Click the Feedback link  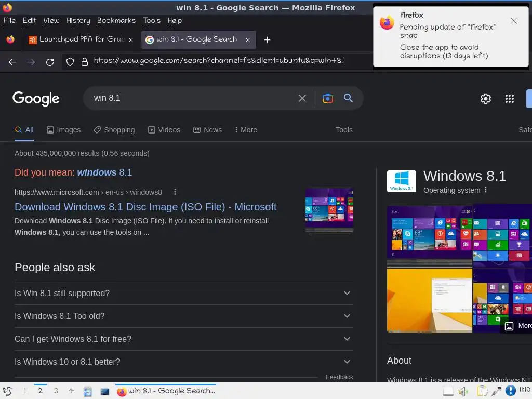pyautogui.click(x=339, y=377)
